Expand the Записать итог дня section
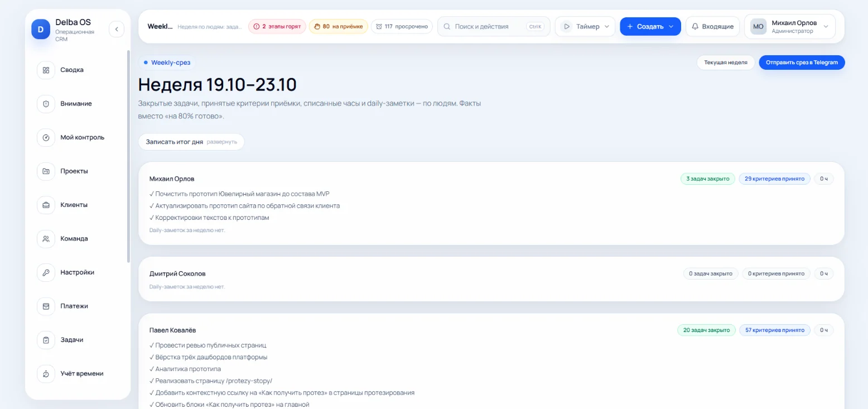 click(191, 142)
